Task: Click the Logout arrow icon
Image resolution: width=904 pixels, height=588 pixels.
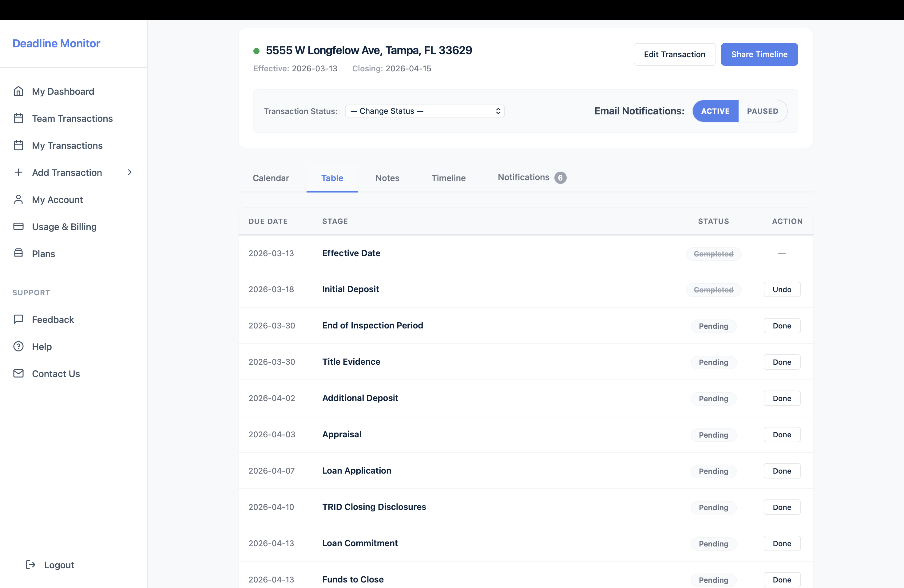Action: (30, 565)
